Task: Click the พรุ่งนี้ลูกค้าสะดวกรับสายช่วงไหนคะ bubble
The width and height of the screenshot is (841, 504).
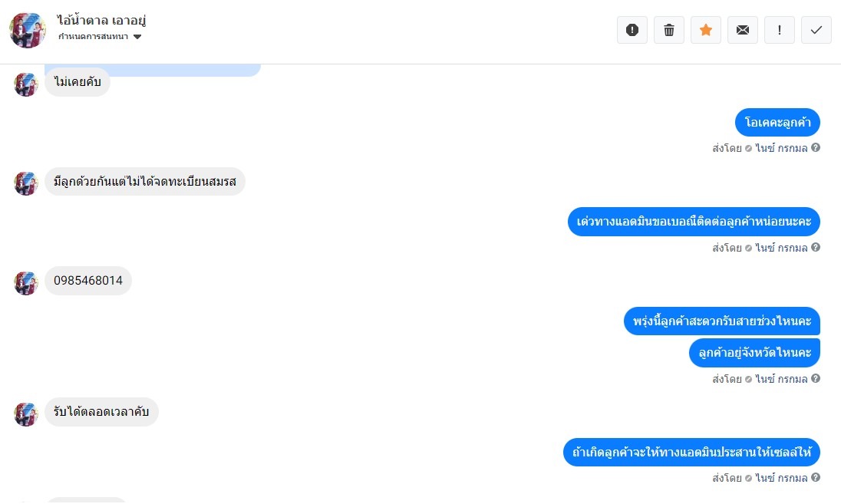Action: [722, 321]
